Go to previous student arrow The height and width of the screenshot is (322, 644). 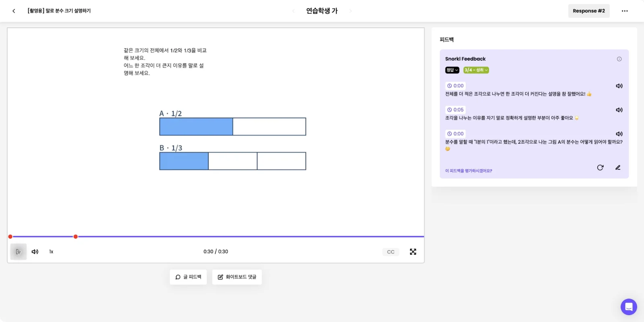(293, 11)
